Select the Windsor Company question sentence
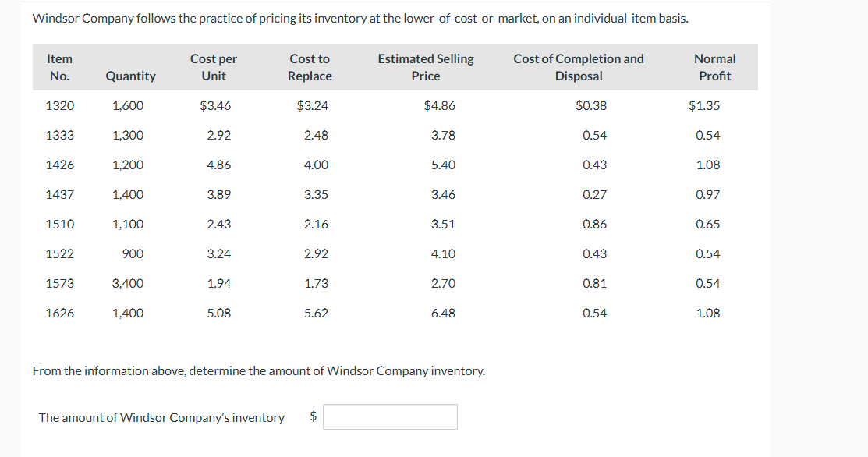868x457 pixels. [258, 370]
